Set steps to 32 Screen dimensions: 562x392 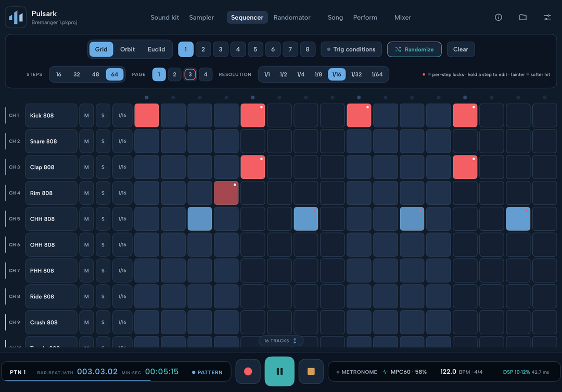click(x=76, y=74)
